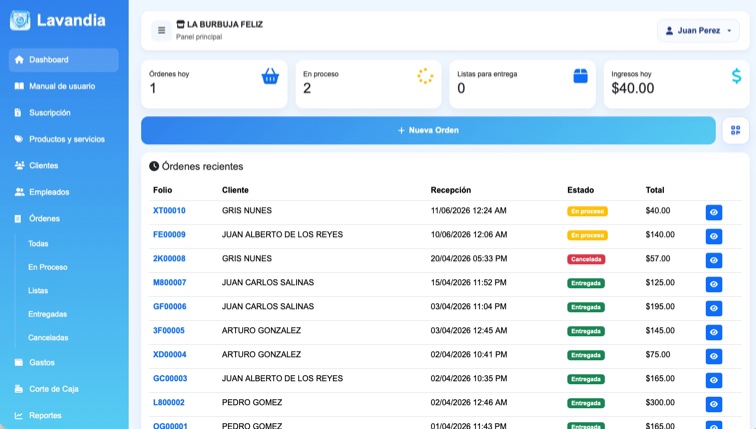Click the tag icon beside Productos y servicios
This screenshot has width=756, height=429.
19,139
